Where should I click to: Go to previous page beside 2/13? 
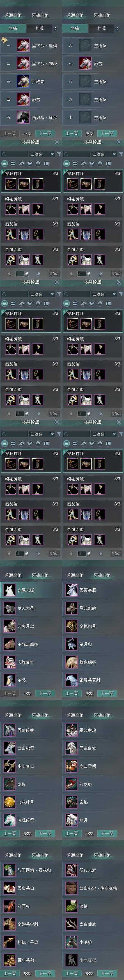[x=72, y=134]
